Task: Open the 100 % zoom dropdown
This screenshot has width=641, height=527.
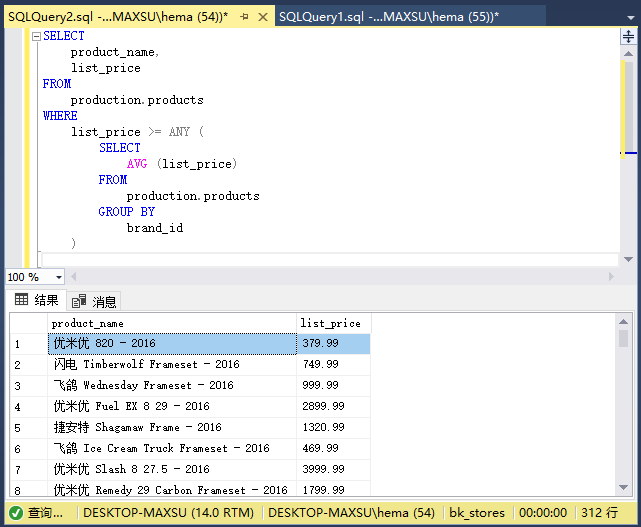Action: 58,277
